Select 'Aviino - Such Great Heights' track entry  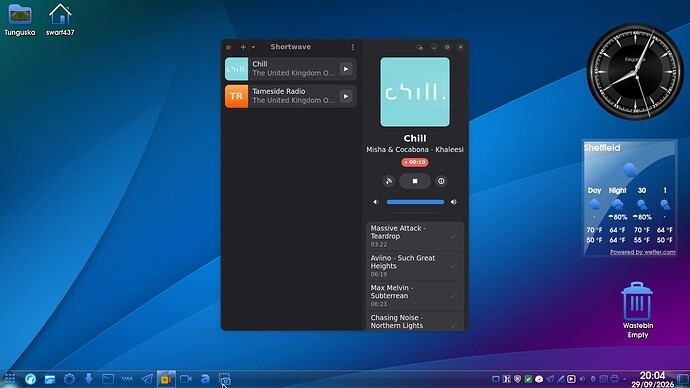(415, 266)
